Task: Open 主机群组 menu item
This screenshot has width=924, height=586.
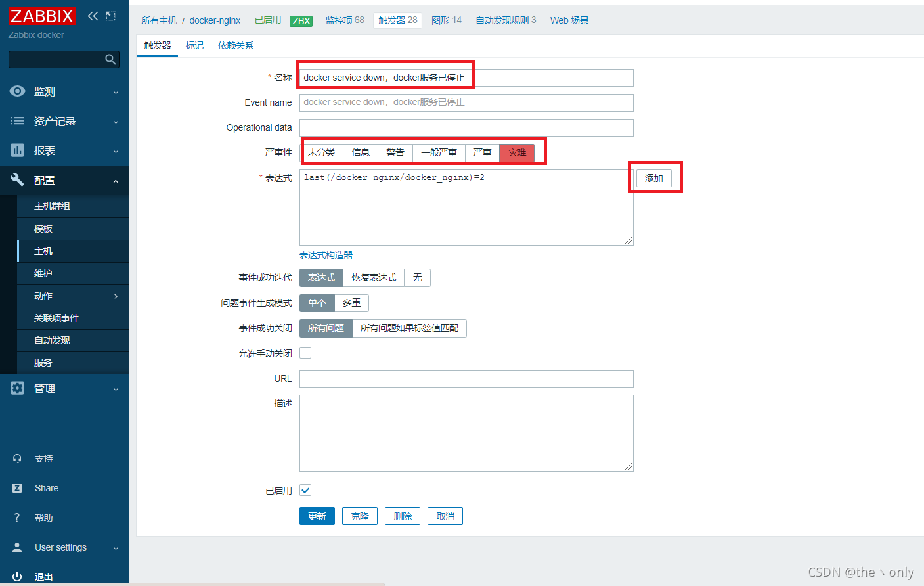Action: (73, 206)
